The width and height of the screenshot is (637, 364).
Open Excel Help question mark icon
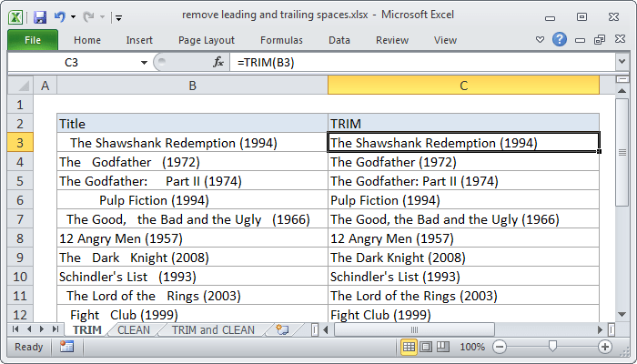coord(560,39)
